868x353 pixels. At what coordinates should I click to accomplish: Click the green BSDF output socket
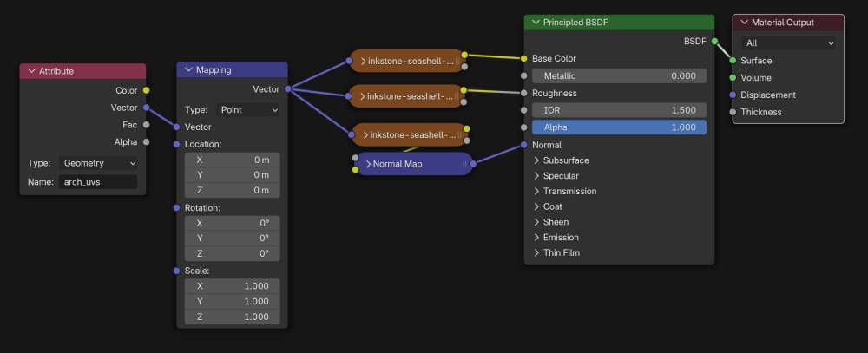click(714, 41)
